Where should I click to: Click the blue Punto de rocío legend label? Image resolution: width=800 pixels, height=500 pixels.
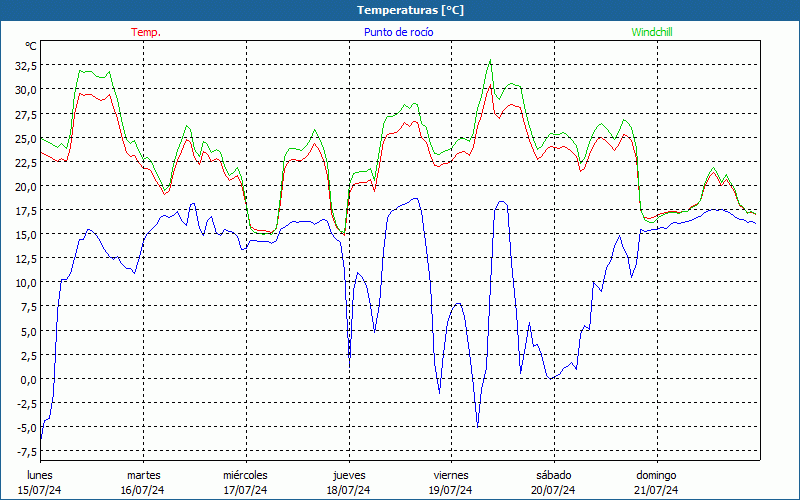pos(398,32)
